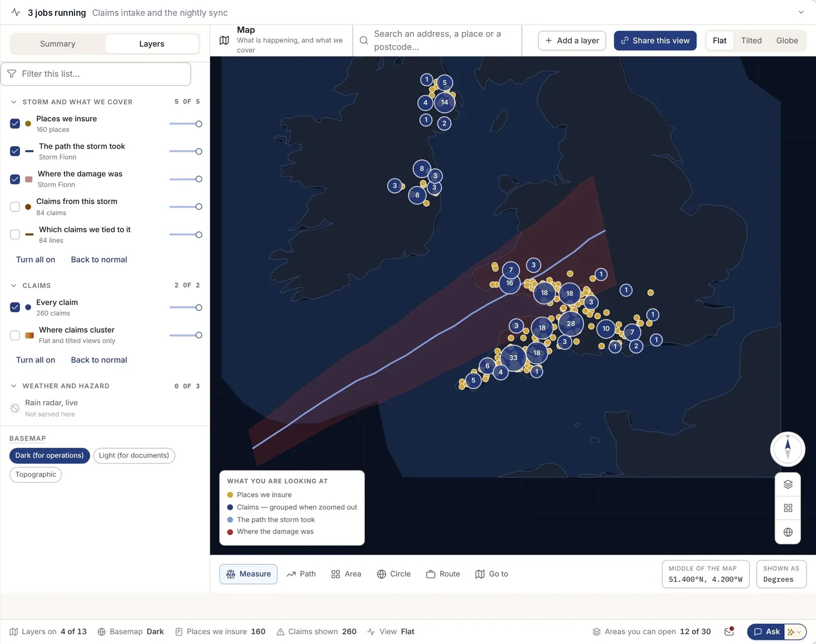Switch to Globe map view
Viewport: 816px width, 644px height.
tap(787, 41)
